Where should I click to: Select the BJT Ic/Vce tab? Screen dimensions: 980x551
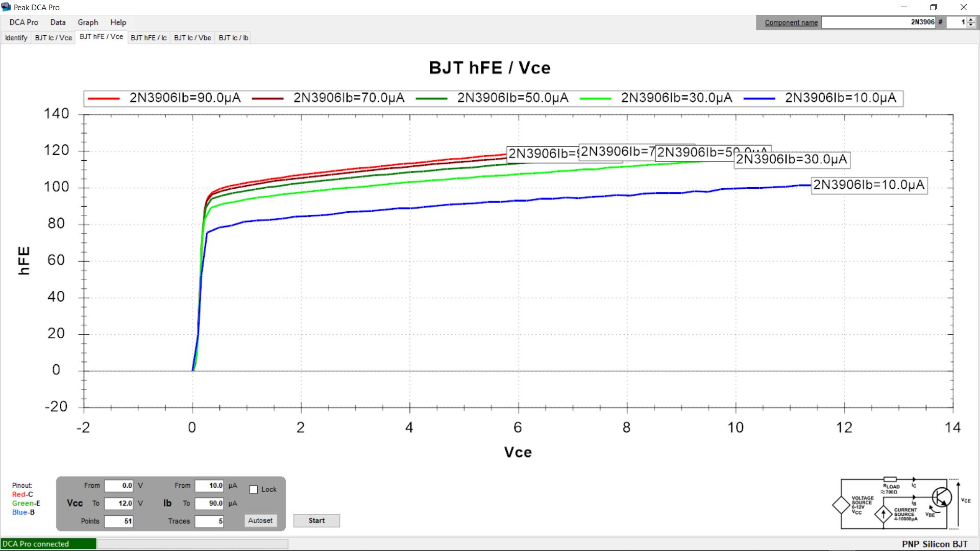53,38
